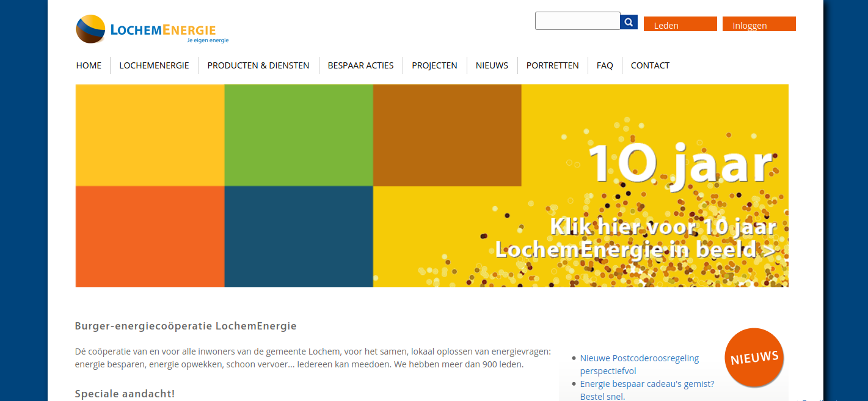868x401 pixels.
Task: Select FAQ in the navigation bar
Action: 605,65
